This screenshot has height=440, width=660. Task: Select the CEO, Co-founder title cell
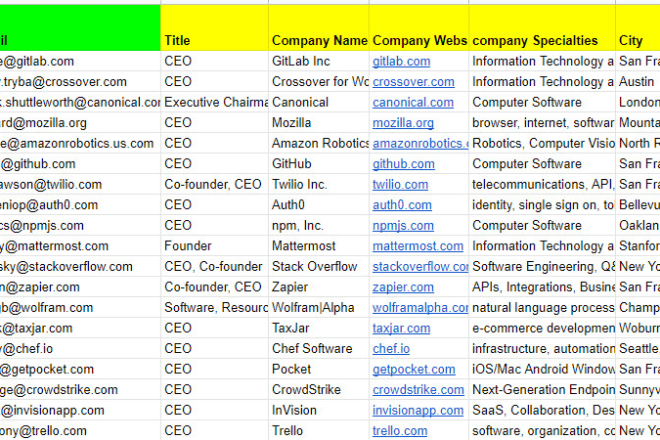(x=214, y=267)
